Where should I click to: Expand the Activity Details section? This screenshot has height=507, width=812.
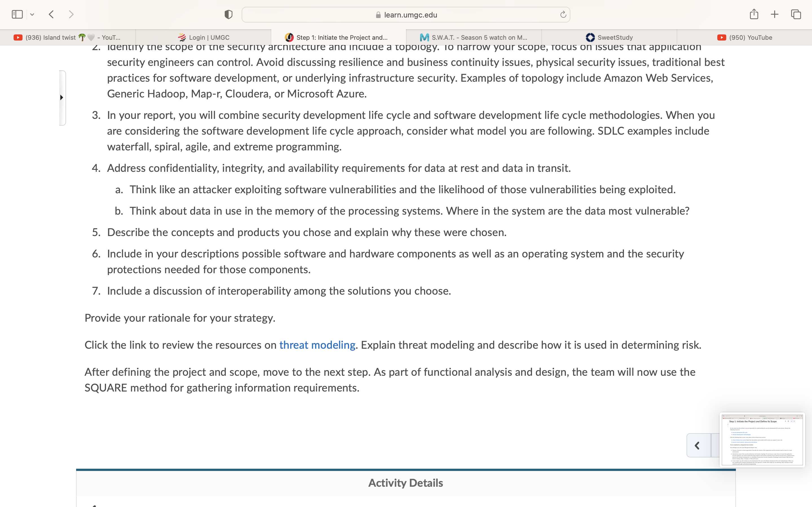tap(406, 483)
